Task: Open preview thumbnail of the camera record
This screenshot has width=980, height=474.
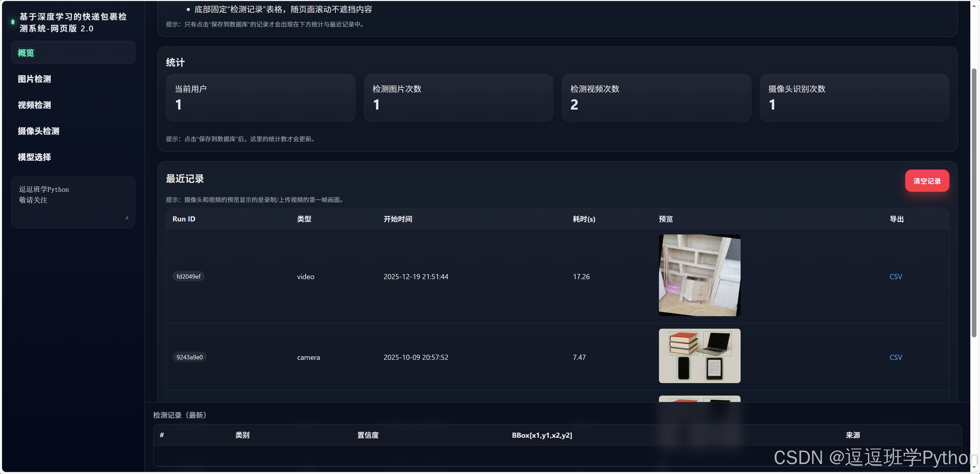Action: [x=699, y=355]
